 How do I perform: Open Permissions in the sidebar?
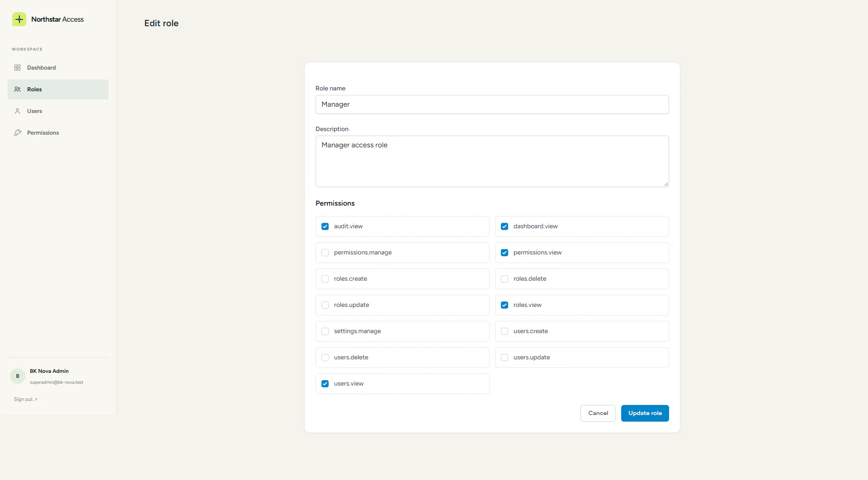coord(58,133)
